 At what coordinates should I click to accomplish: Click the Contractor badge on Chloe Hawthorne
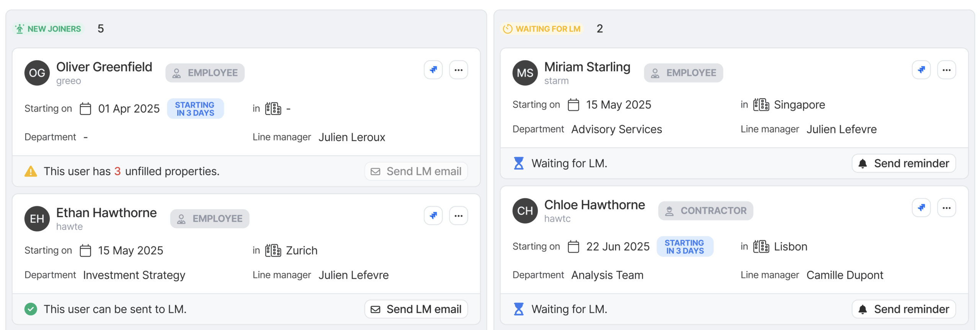[705, 211]
